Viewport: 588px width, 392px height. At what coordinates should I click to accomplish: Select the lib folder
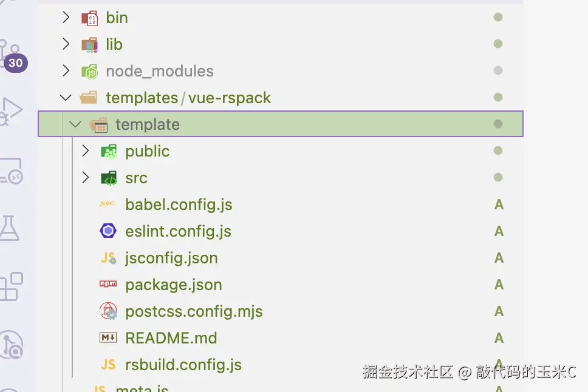(114, 44)
